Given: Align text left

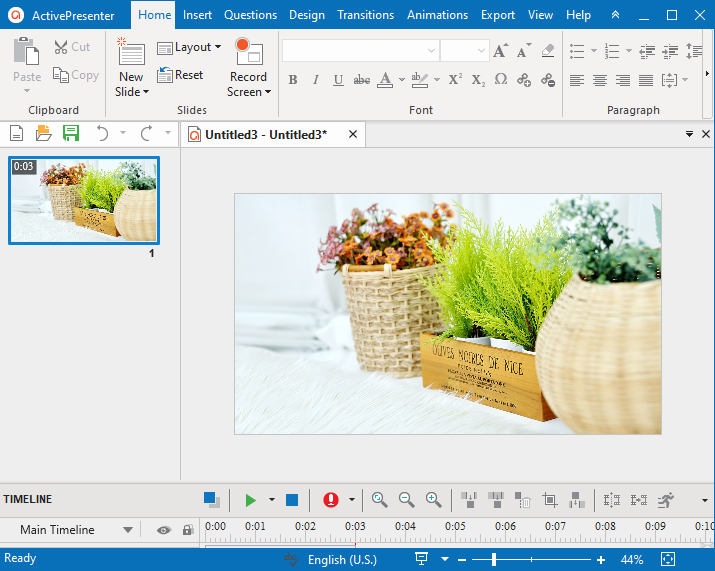Looking at the screenshot, I should point(577,80).
